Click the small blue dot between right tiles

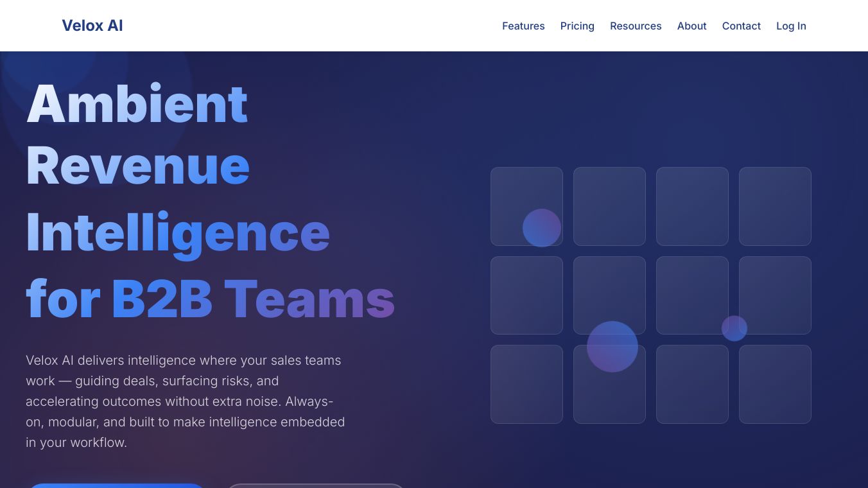point(734,328)
